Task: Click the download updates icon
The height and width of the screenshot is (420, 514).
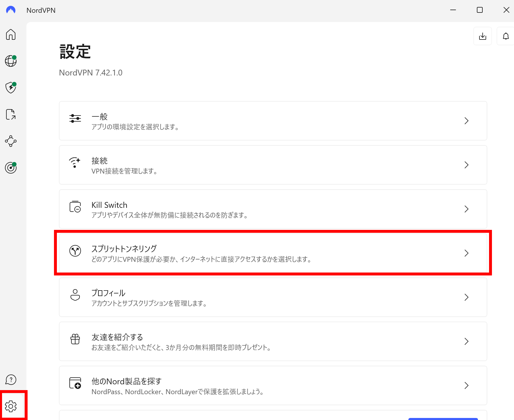Action: pyautogui.click(x=483, y=36)
